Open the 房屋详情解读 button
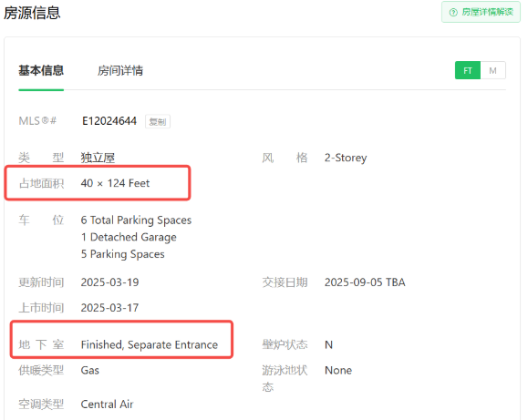This screenshot has height=420, width=528. [x=481, y=12]
